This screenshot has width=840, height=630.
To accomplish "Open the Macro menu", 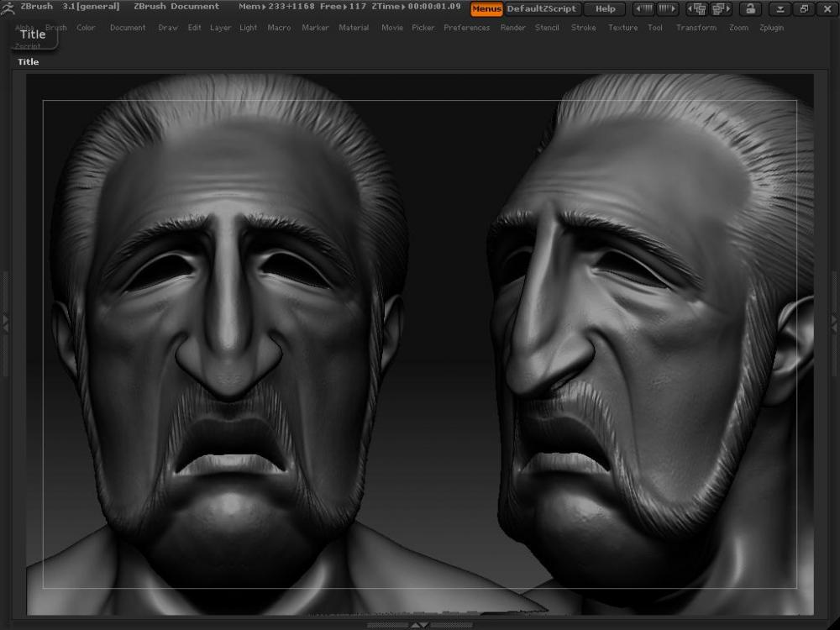I will [279, 28].
